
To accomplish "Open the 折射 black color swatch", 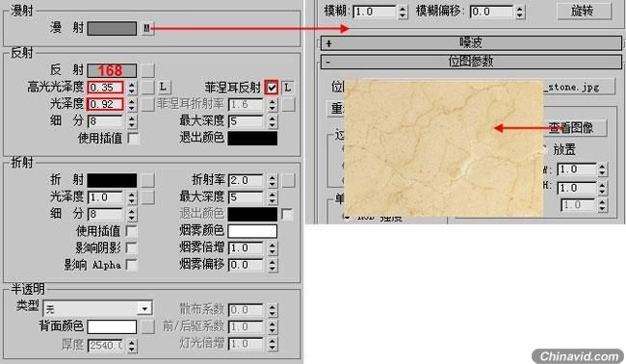I will pyautogui.click(x=112, y=180).
